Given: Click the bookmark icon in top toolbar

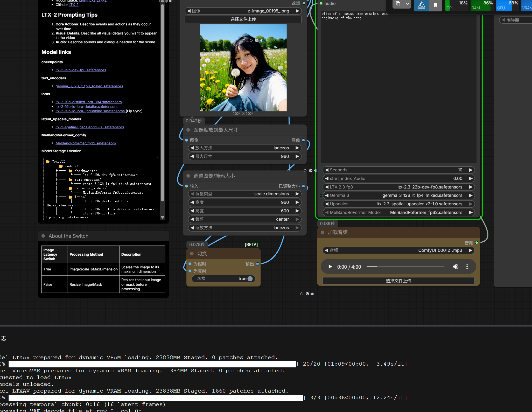Looking at the screenshot, I should pyautogui.click(x=436, y=5).
